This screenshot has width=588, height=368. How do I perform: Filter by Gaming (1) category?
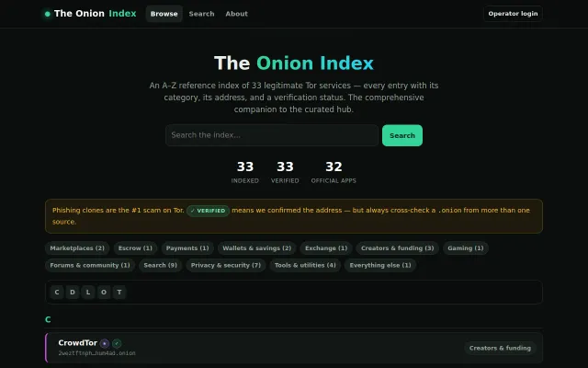point(466,248)
